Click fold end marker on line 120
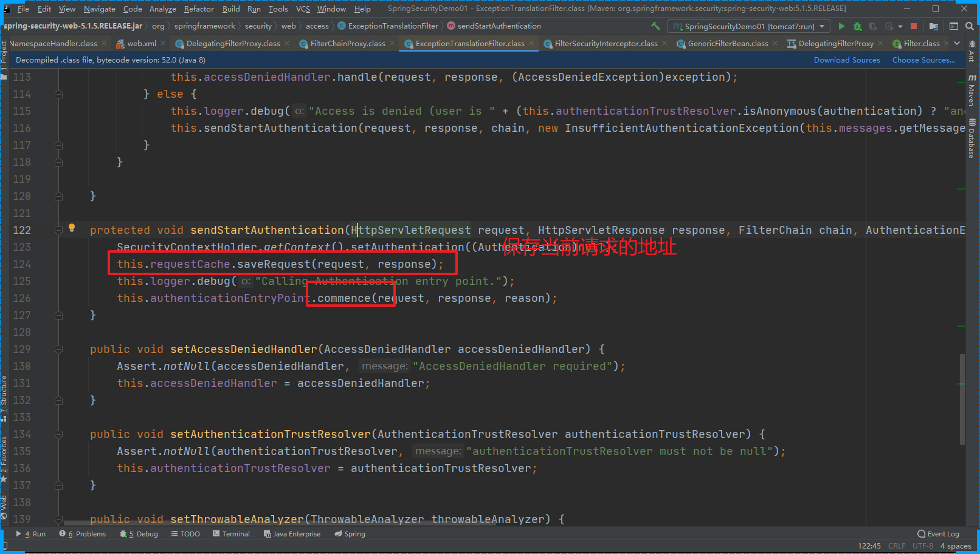 [x=58, y=196]
